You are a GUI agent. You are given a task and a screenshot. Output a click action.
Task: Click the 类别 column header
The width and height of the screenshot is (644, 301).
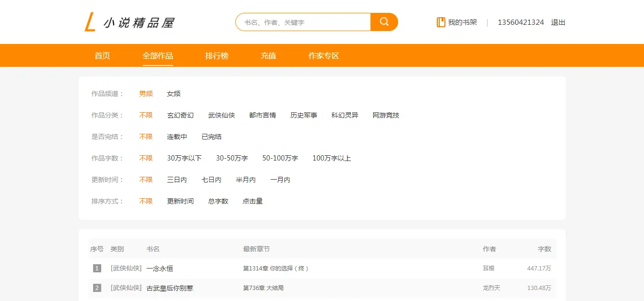pos(117,249)
